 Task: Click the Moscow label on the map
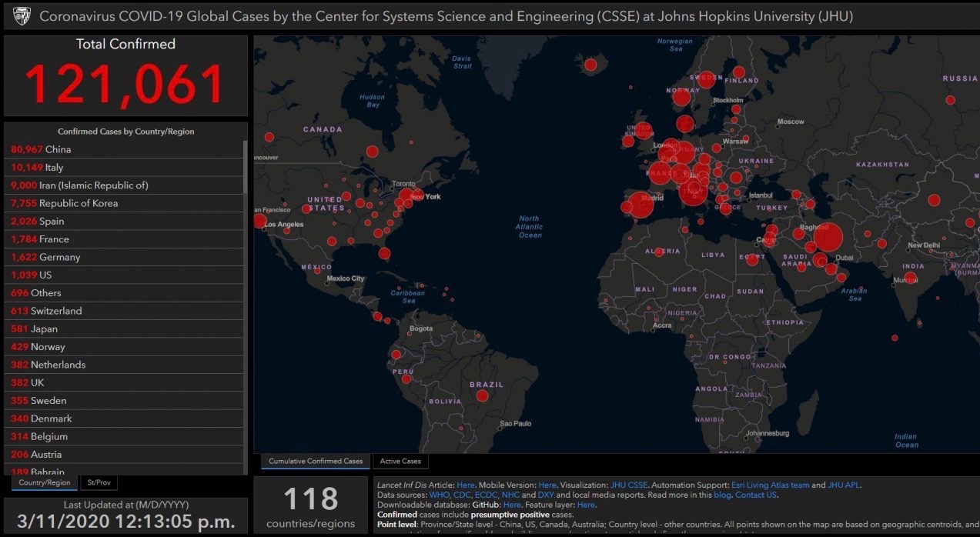pyautogui.click(x=791, y=122)
